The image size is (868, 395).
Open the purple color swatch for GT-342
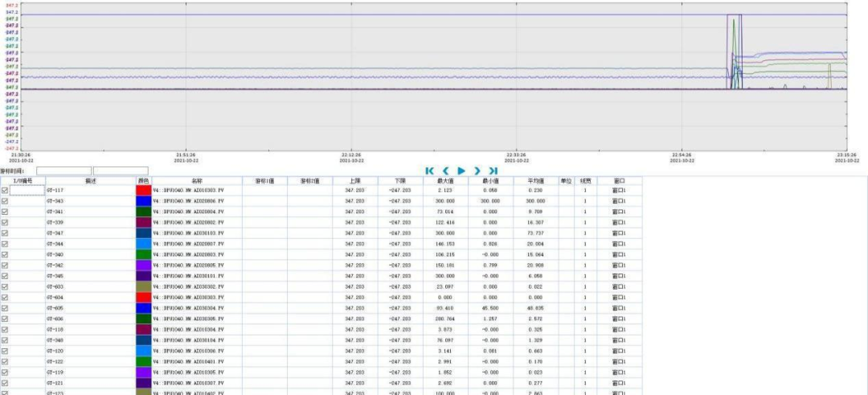(x=143, y=265)
